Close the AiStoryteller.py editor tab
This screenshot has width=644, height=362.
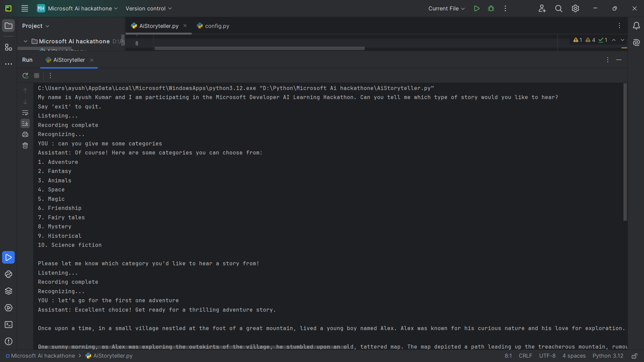click(x=185, y=26)
